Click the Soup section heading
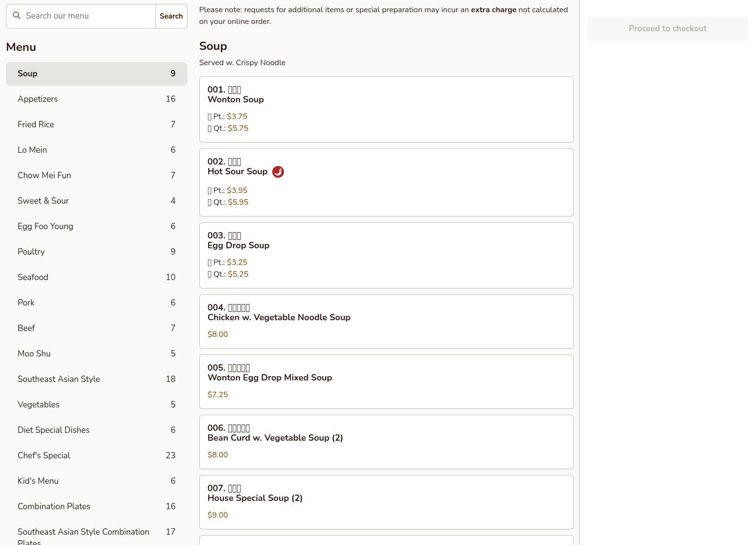This screenshot has height=545, width=756. point(213,46)
